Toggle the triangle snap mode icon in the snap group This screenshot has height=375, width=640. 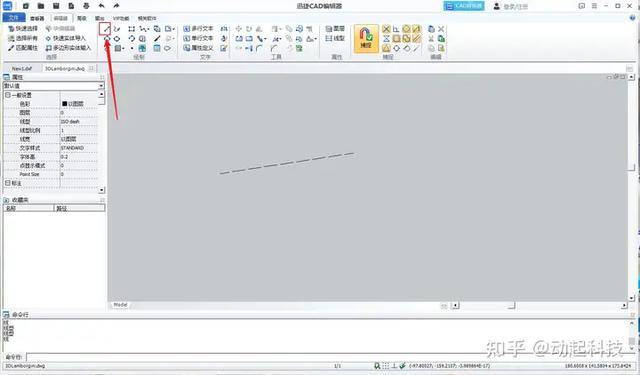pos(386,48)
